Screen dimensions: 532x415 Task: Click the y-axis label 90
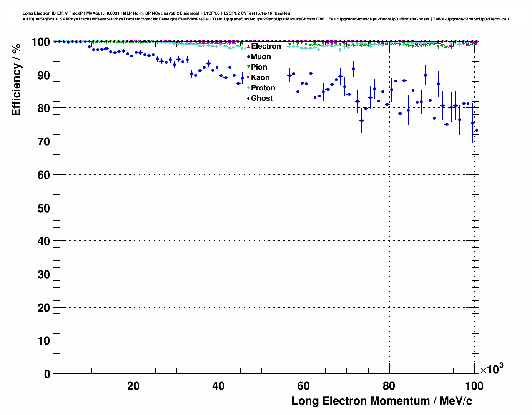click(44, 75)
